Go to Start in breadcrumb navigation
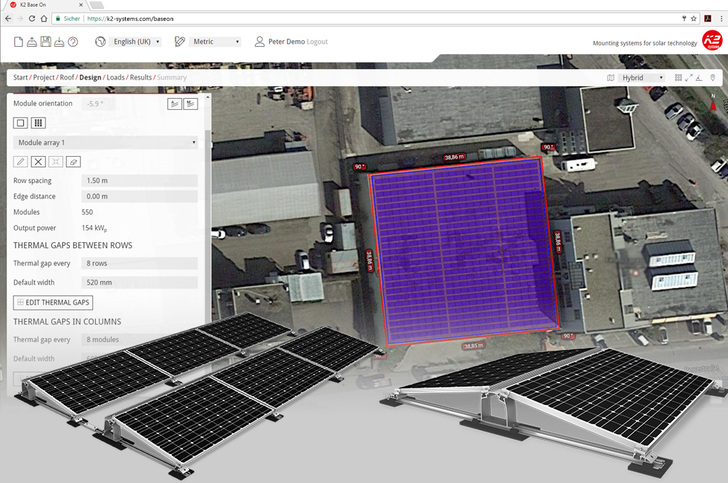Image resolution: width=728 pixels, height=483 pixels. (20, 78)
